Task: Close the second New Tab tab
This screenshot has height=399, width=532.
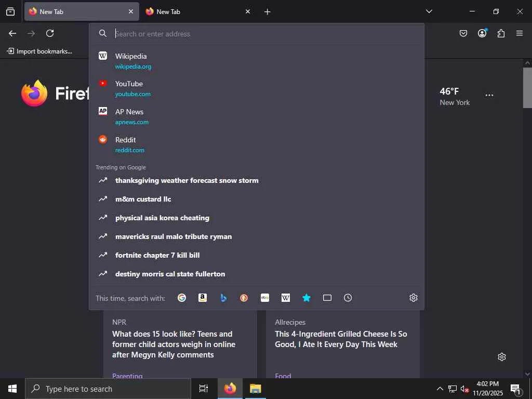Action: coord(248,11)
